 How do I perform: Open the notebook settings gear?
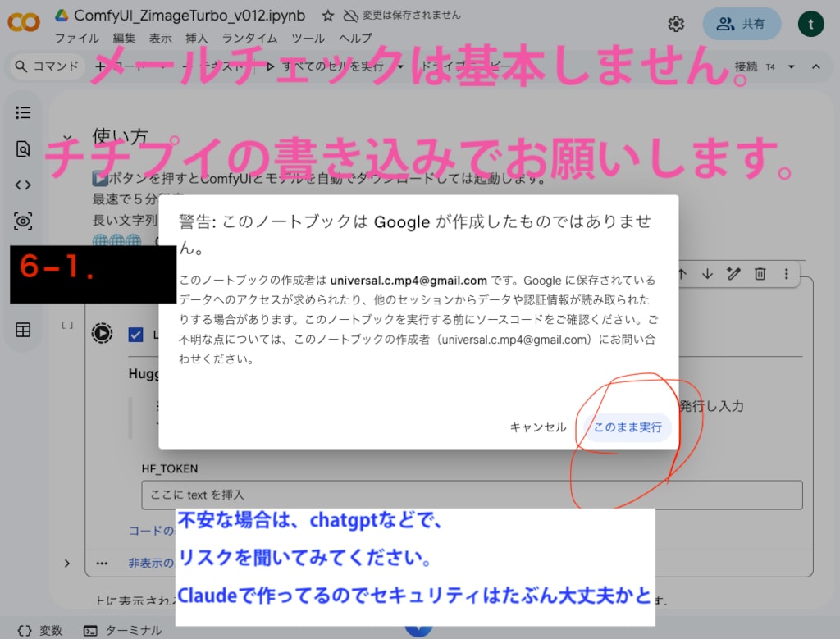pyautogui.click(x=675, y=24)
